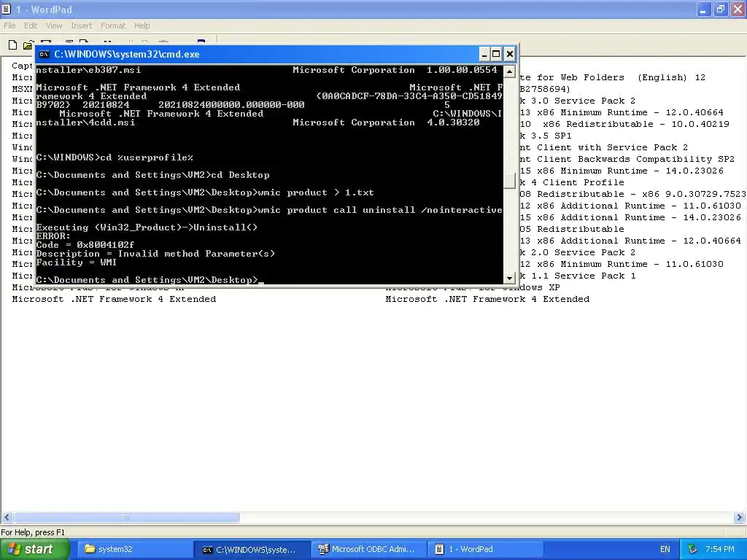The image size is (747, 560).
Task: Click the WordPad document icon in title bar
Action: [7, 9]
